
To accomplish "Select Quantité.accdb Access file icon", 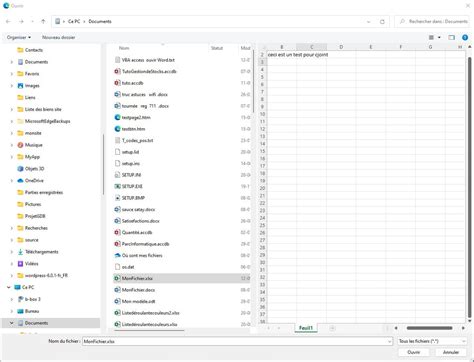I will 117,232.
